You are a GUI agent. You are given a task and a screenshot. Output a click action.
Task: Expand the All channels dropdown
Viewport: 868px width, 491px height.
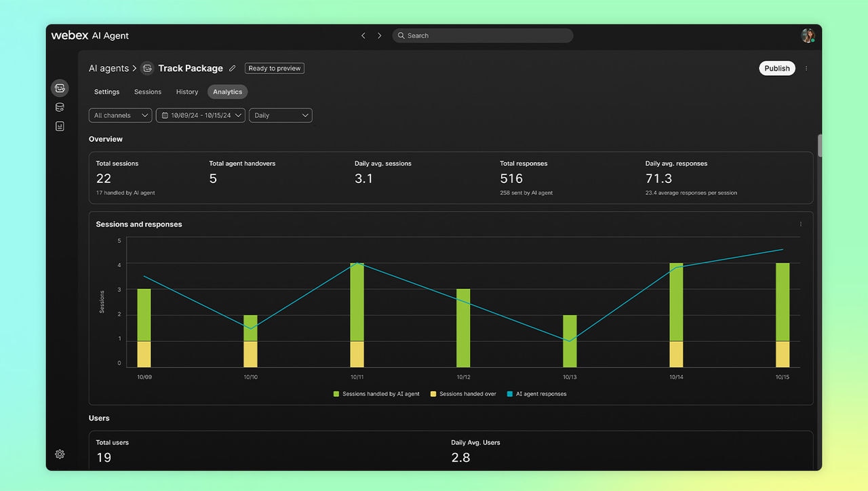pos(121,115)
